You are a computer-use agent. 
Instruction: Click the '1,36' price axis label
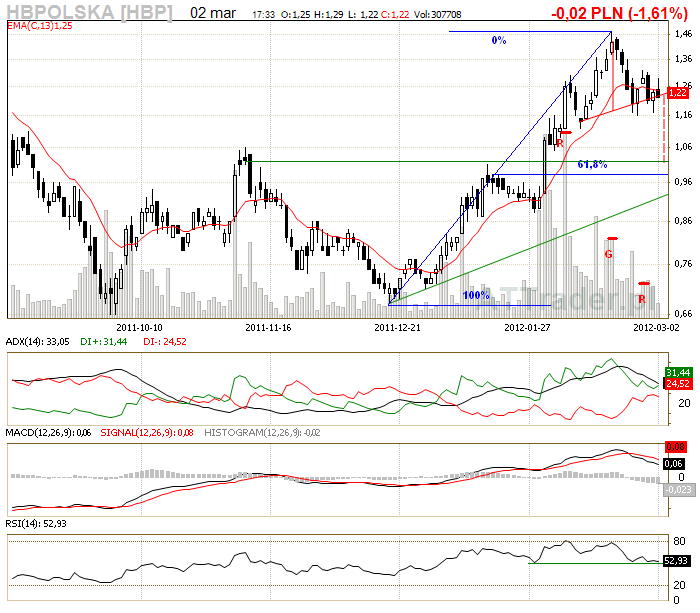683,59
